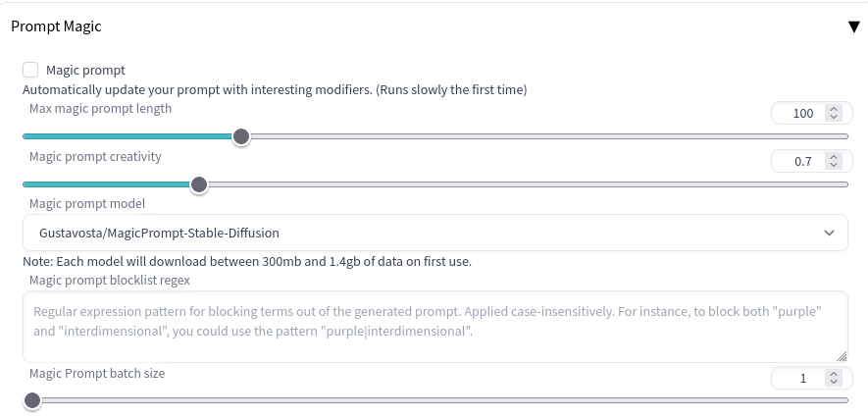Decrease Magic prompt creativity using down arrow
868x418 pixels.
click(x=834, y=165)
